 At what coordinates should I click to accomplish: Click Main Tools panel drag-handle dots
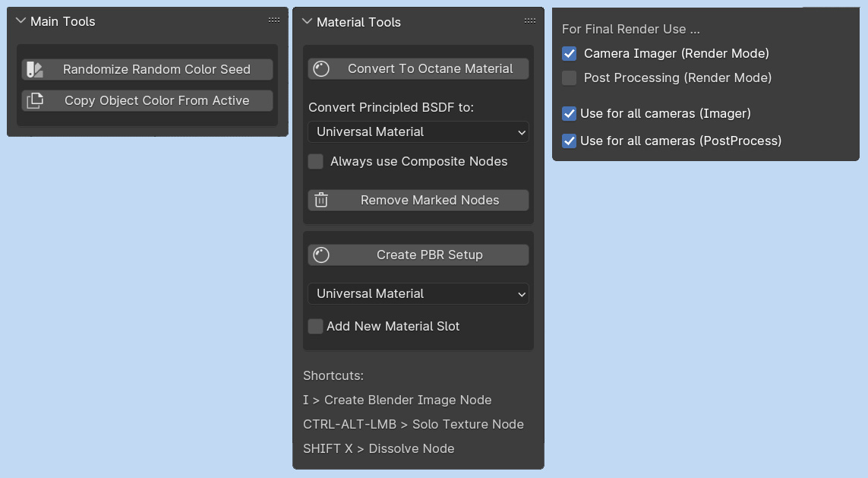274,21
